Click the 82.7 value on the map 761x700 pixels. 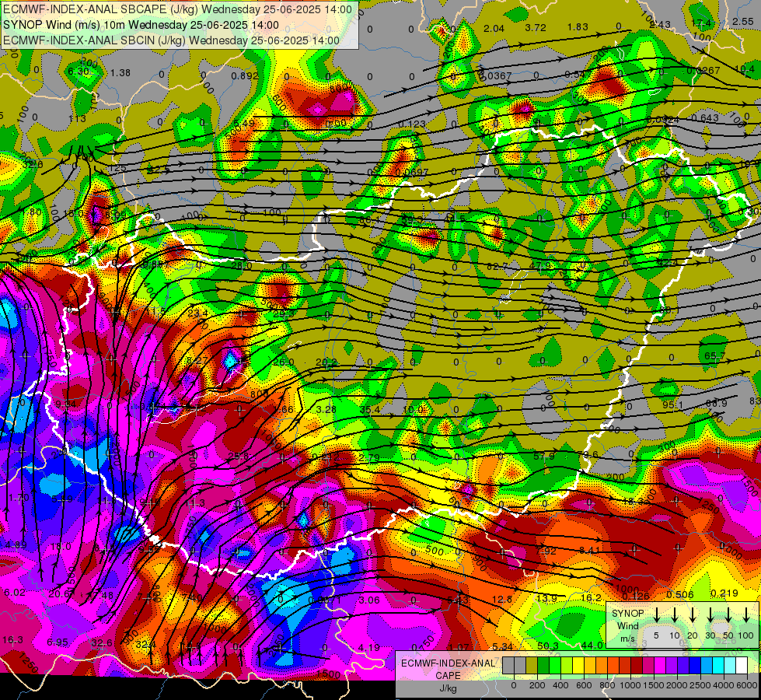coord(497,266)
